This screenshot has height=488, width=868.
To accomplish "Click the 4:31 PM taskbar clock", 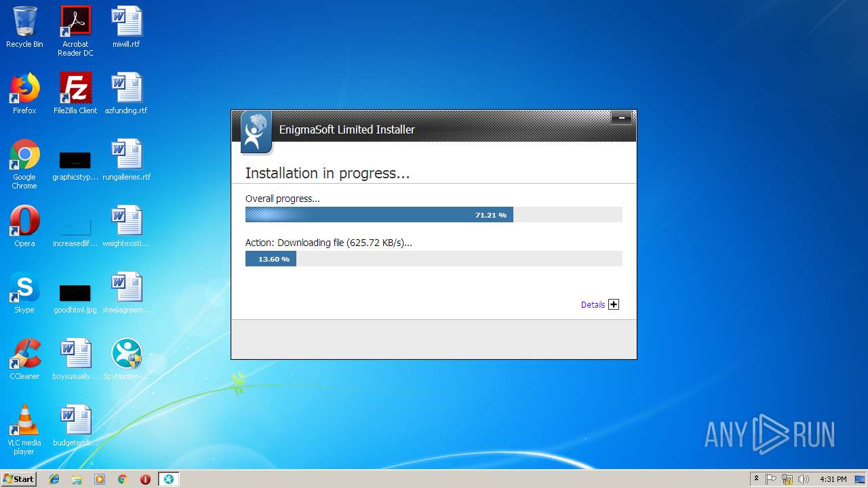I will point(833,479).
